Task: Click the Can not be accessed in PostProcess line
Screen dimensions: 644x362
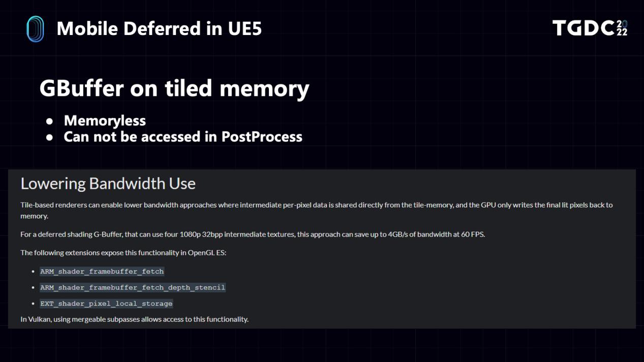Action: pyautogui.click(x=183, y=137)
